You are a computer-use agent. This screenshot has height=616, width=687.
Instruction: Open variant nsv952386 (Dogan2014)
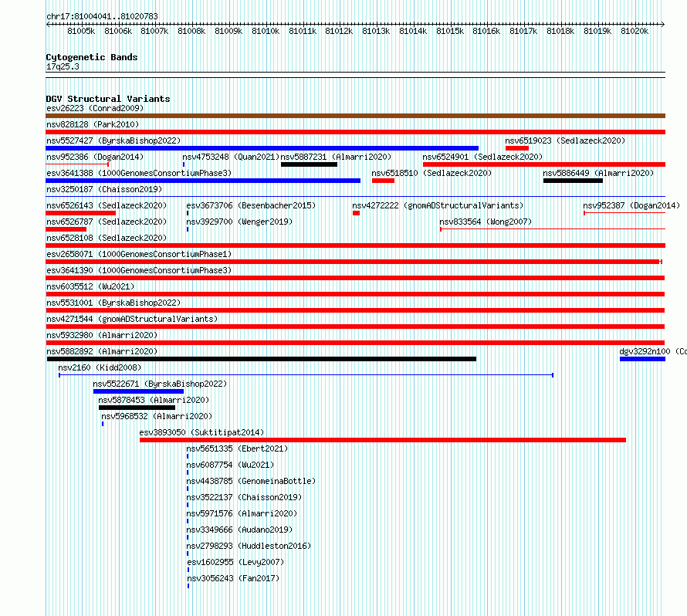click(95, 157)
